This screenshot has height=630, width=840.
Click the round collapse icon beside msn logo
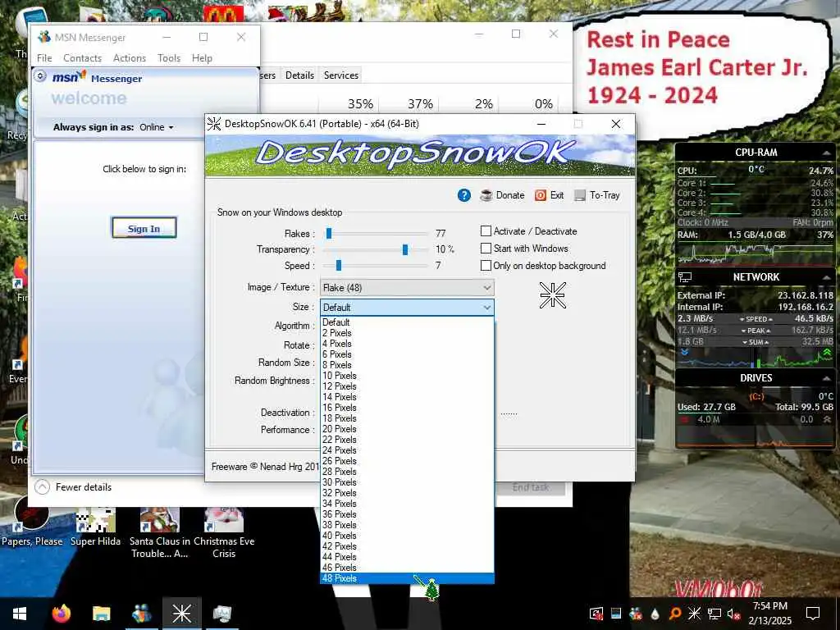point(40,76)
